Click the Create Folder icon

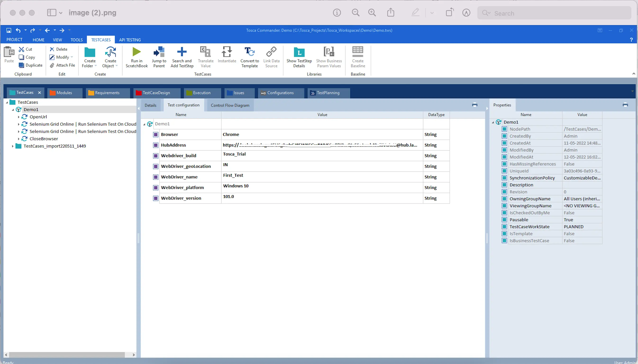click(90, 53)
